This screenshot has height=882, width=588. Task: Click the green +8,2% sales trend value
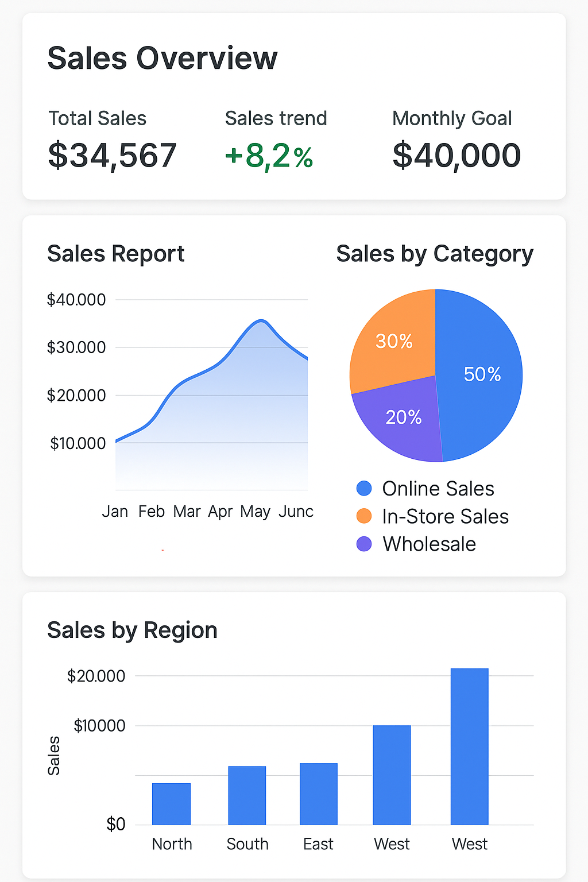269,156
